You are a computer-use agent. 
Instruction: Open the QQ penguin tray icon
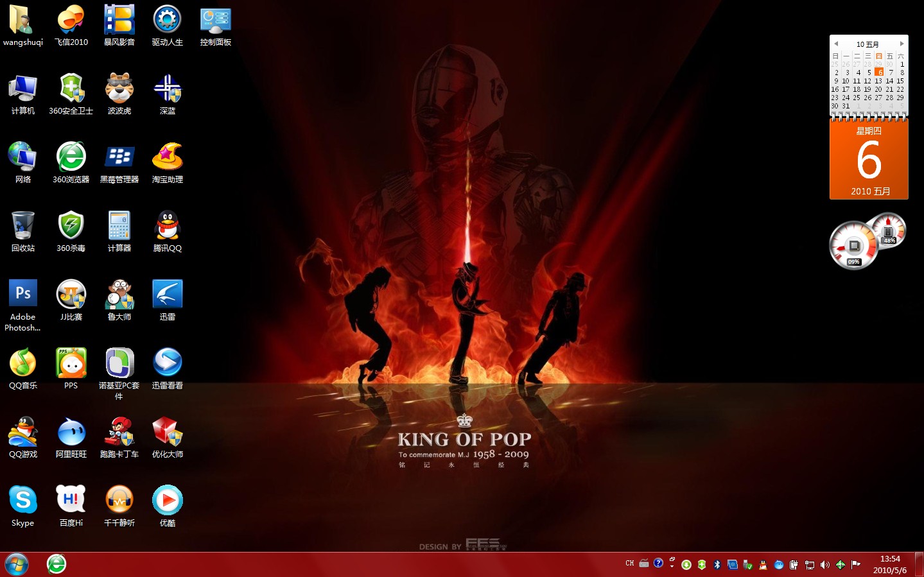pos(763,565)
